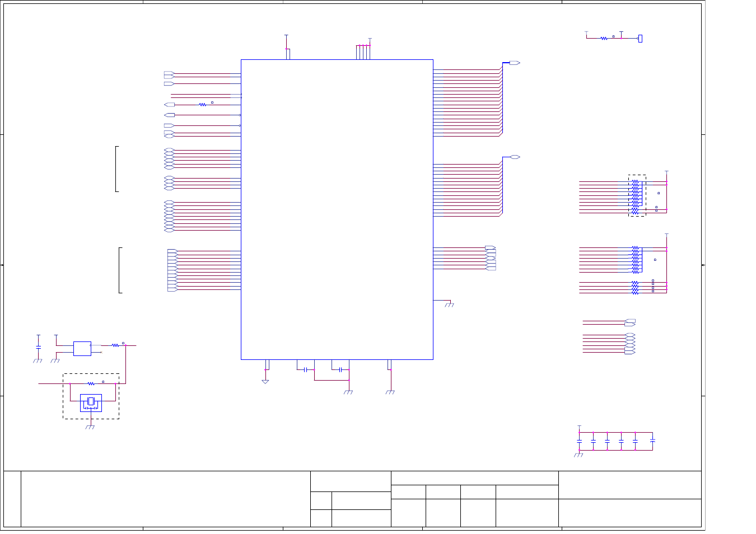
Task: Select the small rectangular component beside the crystal circuit
Action: (x=82, y=349)
